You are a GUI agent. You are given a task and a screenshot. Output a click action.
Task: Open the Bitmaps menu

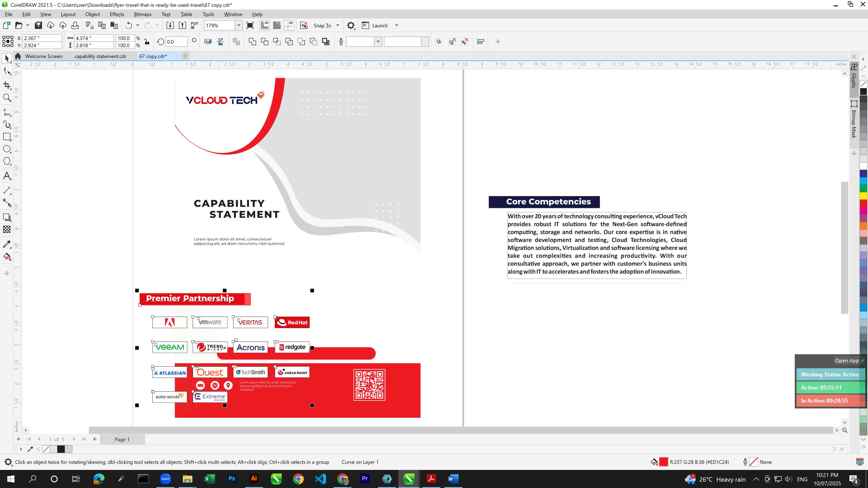pyautogui.click(x=143, y=14)
